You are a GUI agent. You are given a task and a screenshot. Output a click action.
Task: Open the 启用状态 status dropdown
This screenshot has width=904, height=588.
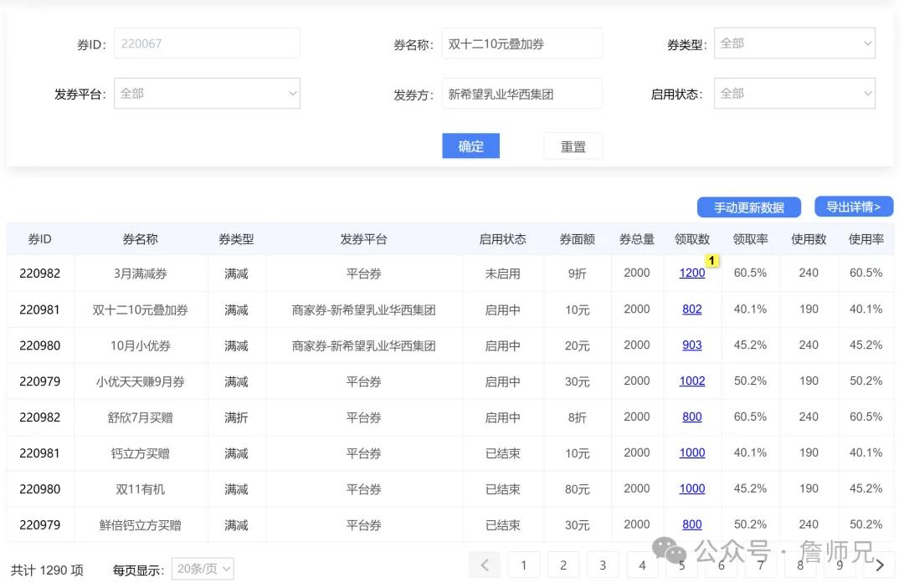pyautogui.click(x=793, y=93)
